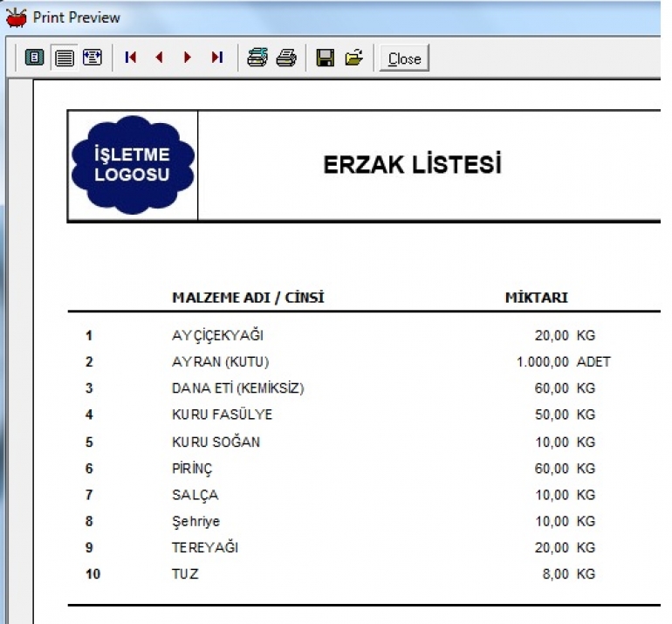This screenshot has width=672, height=624.
Task: Select the AYRAN (KUTU) item text
Action: tap(220, 362)
